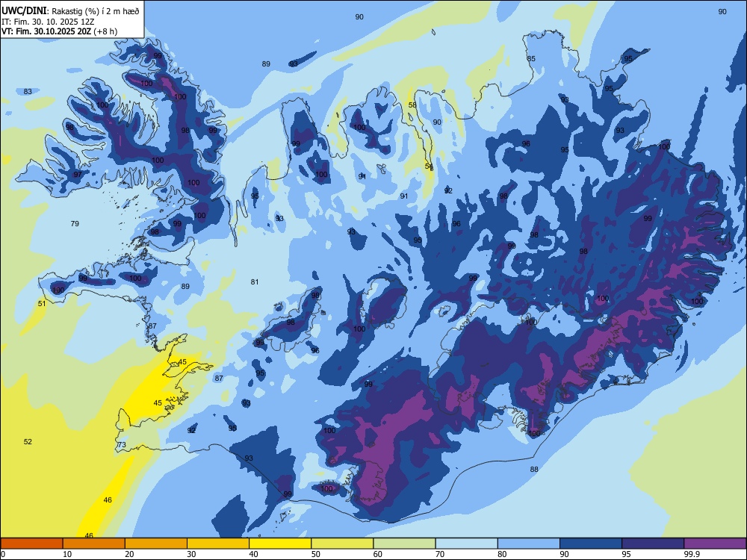Choose the 90–95 dark blue legend swatch
Screen dimensions: 747x560
pyautogui.click(x=591, y=544)
